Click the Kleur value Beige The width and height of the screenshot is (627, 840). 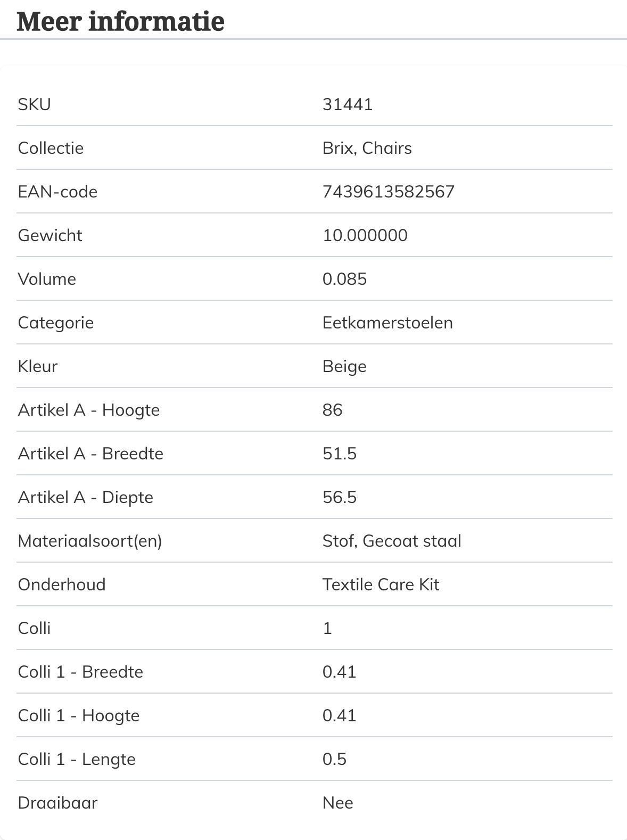point(344,367)
